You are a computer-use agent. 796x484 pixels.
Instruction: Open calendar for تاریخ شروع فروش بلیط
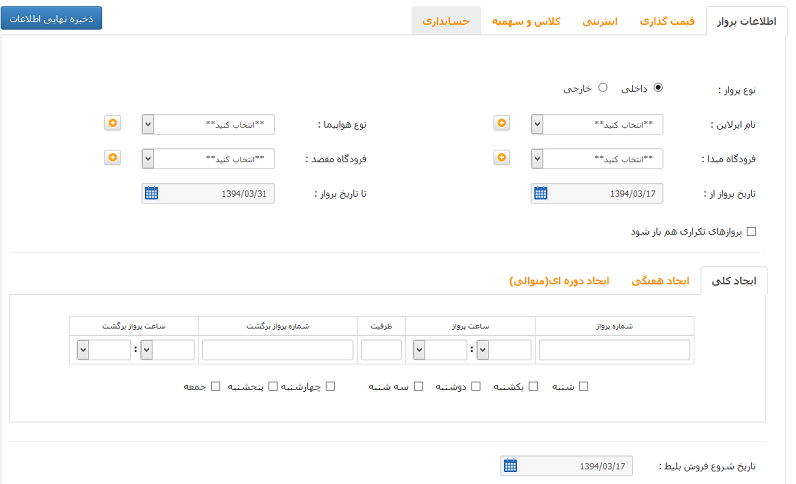click(x=510, y=466)
